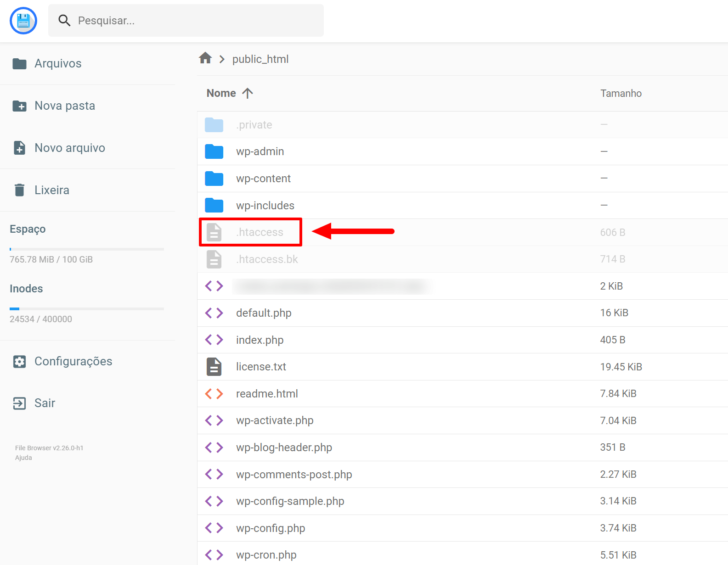Screen dimensions: 728x565
Task: Select wp-activate.php file
Action: (462, 421)
